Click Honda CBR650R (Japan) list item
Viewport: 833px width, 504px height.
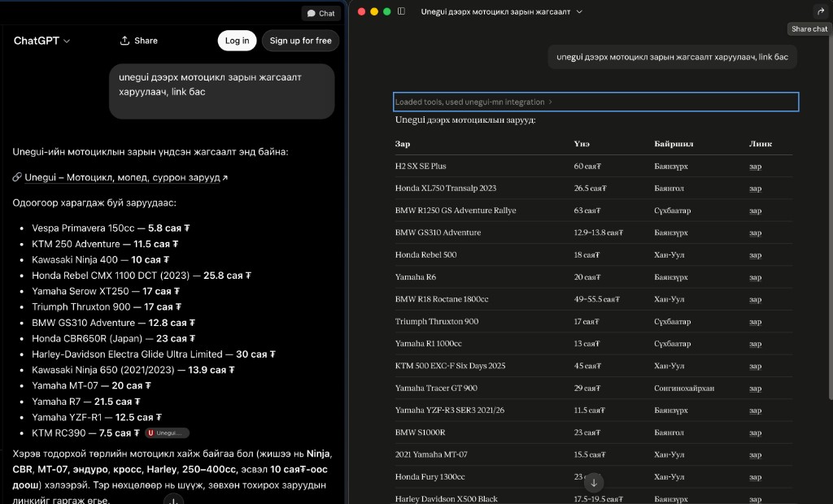pyautogui.click(x=113, y=338)
